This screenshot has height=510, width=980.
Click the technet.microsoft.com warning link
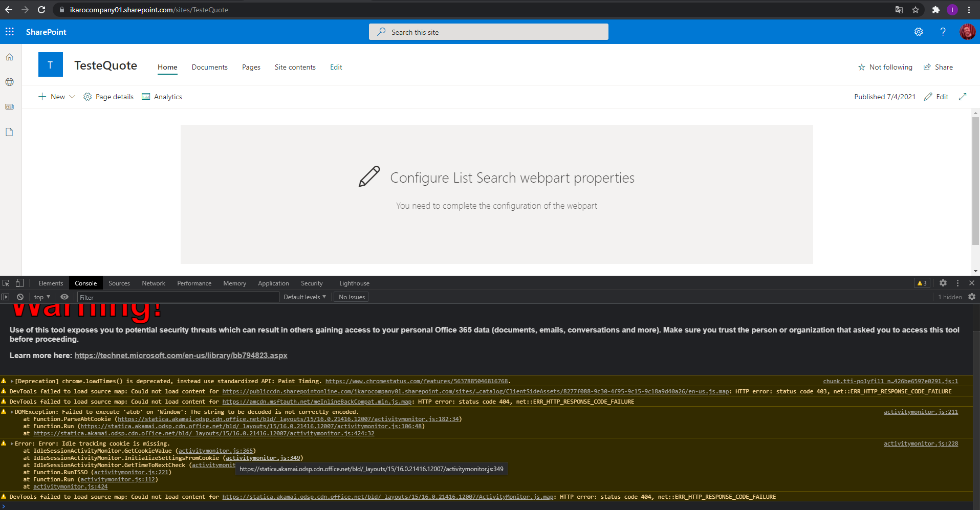click(x=181, y=355)
